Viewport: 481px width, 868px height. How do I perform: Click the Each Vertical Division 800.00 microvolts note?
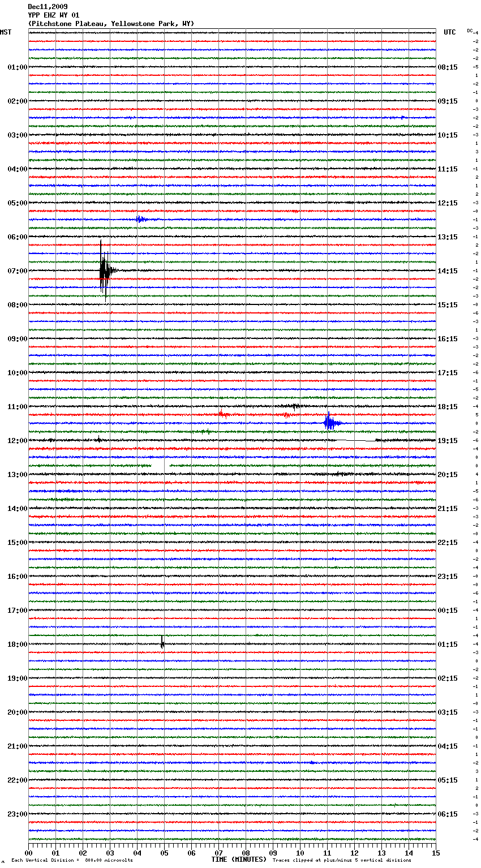pos(72,860)
